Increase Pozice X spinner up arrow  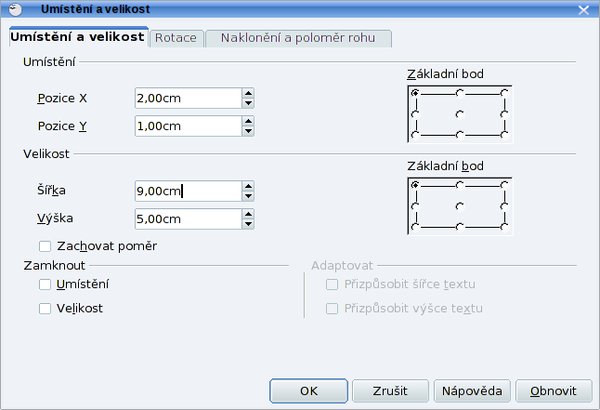click(248, 93)
